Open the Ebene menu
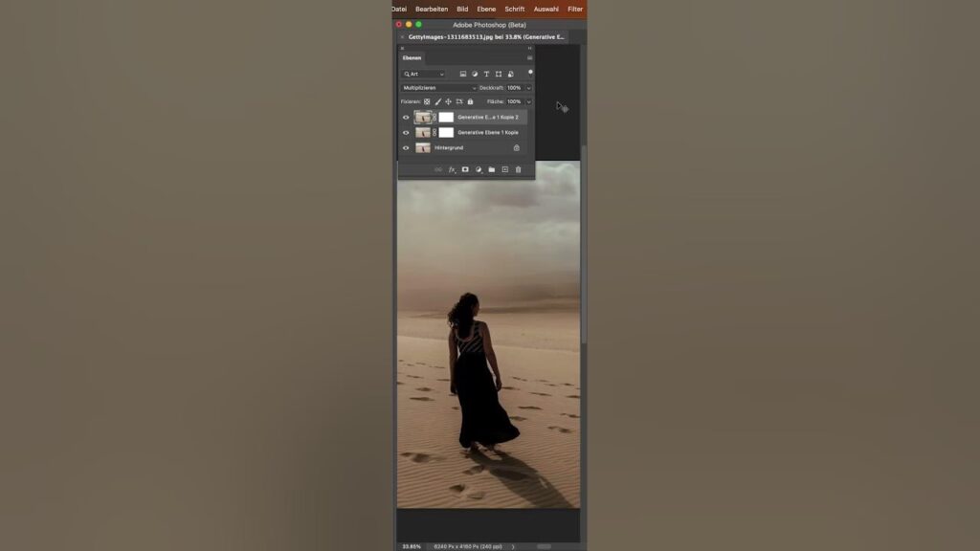 tap(487, 9)
